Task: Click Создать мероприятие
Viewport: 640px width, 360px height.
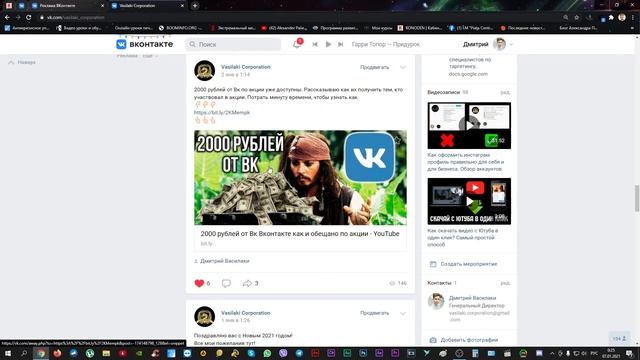Action: [469, 264]
